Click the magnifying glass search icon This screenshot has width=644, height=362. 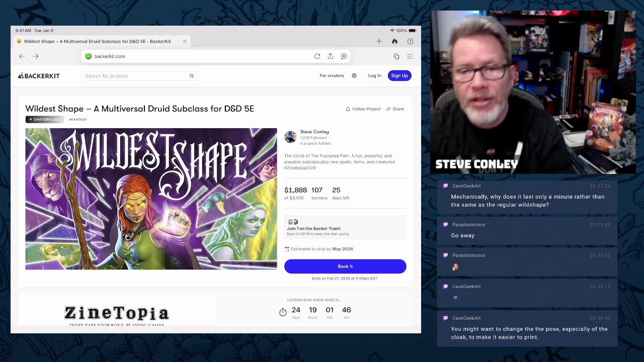(192, 76)
